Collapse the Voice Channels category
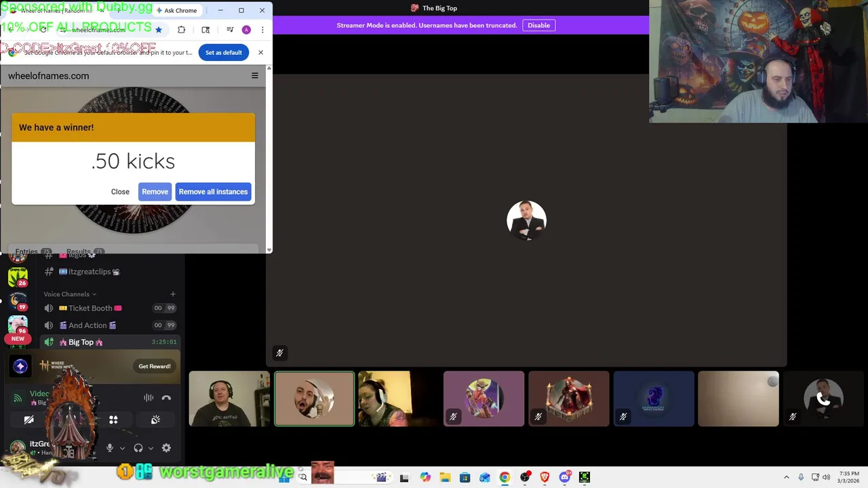This screenshot has height=488, width=868. pos(70,294)
